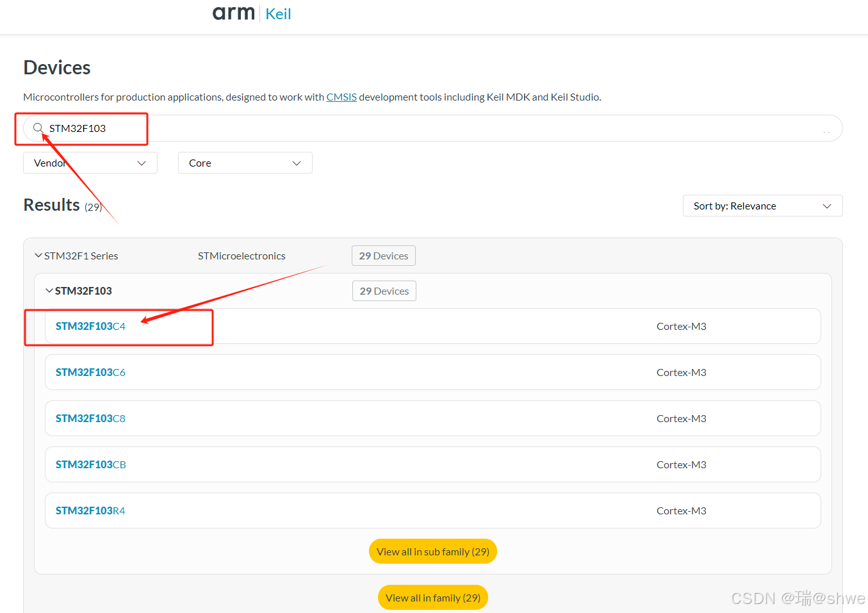Click the 29 Devices badge for STM32F1 Series
This screenshot has width=868, height=613.
point(384,256)
